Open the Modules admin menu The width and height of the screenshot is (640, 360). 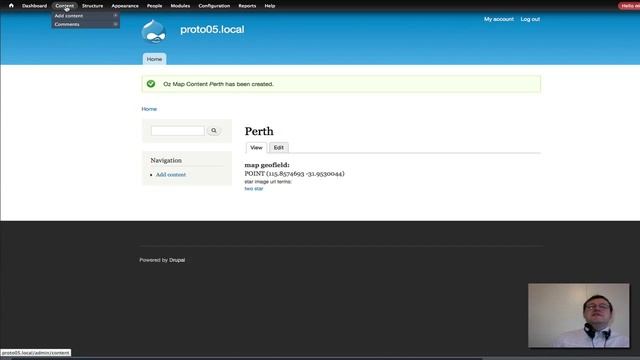[180, 6]
